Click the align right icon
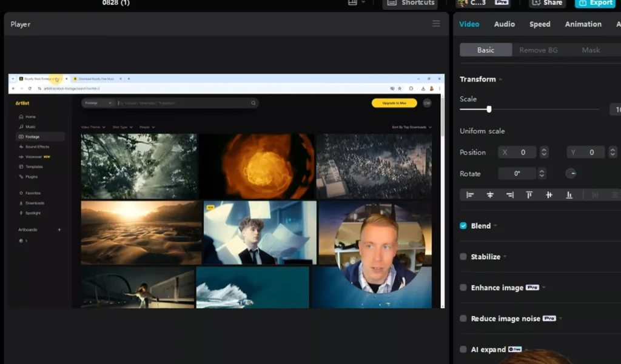 point(509,195)
